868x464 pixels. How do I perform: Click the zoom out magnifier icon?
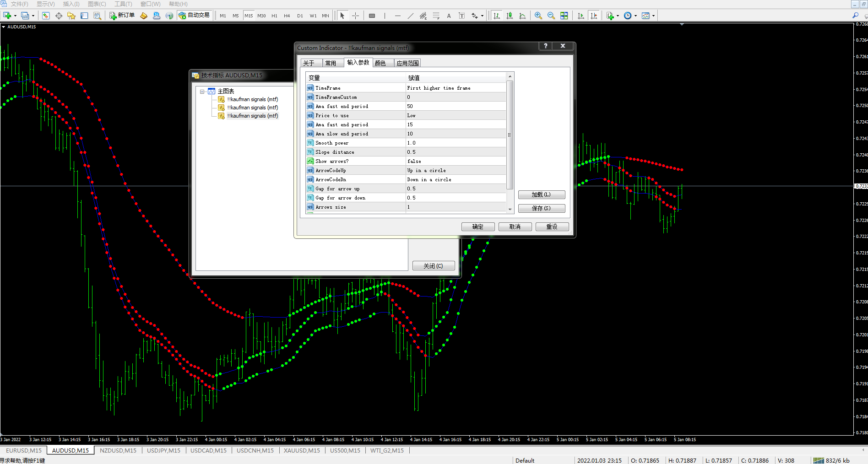[x=551, y=16]
